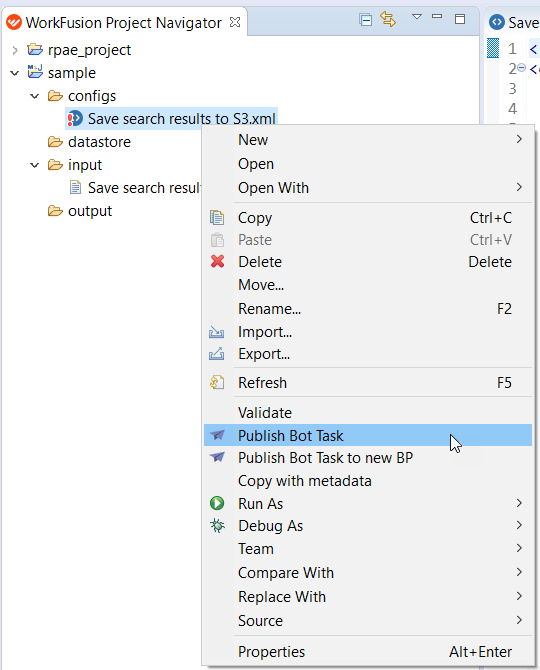Viewport: 540px width, 670px height.
Task: Expand the rpae_project tree node
Action: click(15, 50)
